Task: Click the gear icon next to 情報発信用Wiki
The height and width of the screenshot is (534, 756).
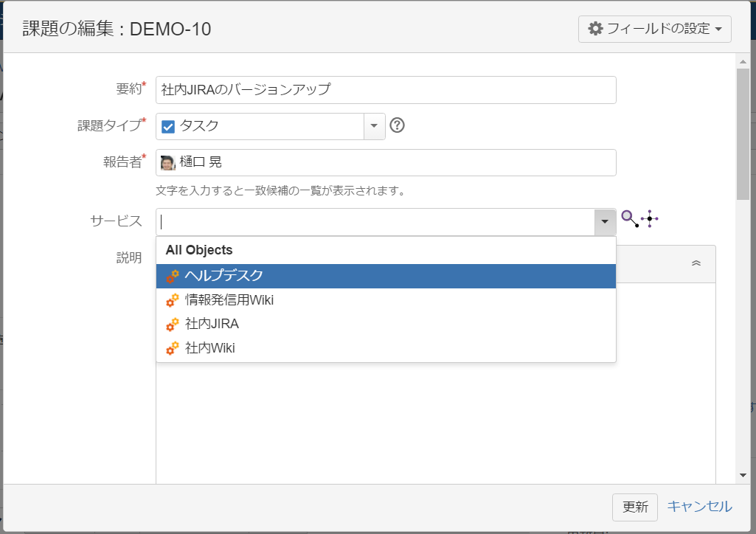Action: [x=172, y=300]
